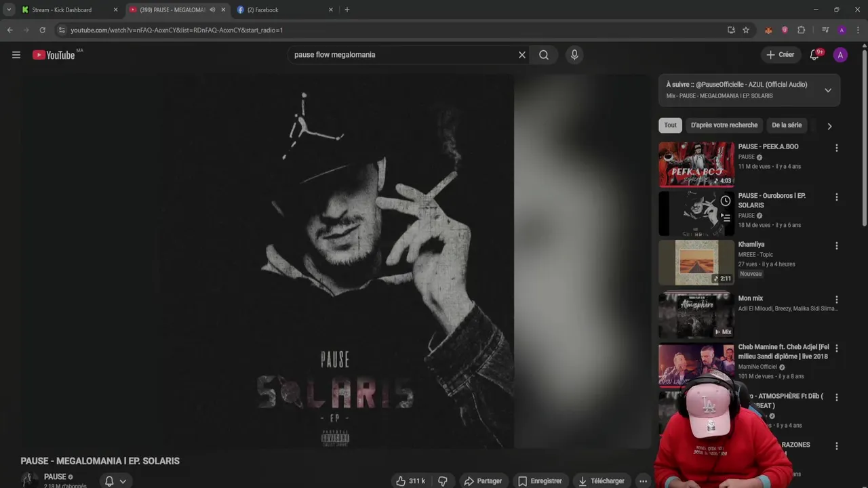Bookmark this page with the star icon
868x488 pixels.
(x=746, y=30)
